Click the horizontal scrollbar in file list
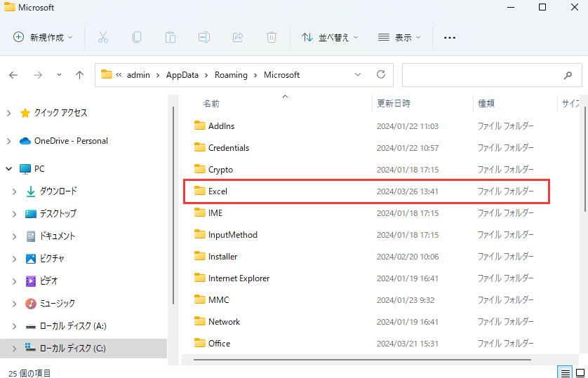This screenshot has width=588, height=378. [x=362, y=360]
